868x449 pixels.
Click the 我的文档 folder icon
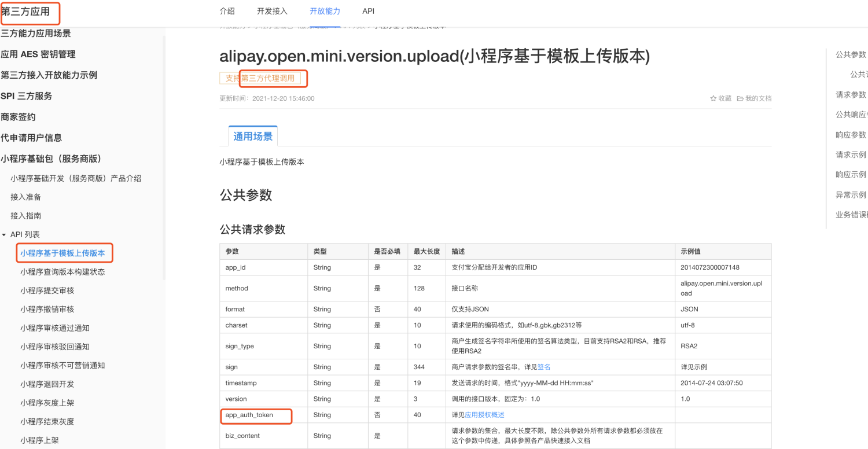pos(740,98)
